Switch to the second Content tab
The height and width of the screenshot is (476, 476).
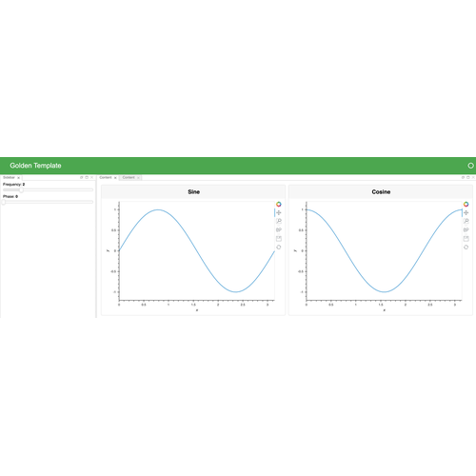(129, 177)
